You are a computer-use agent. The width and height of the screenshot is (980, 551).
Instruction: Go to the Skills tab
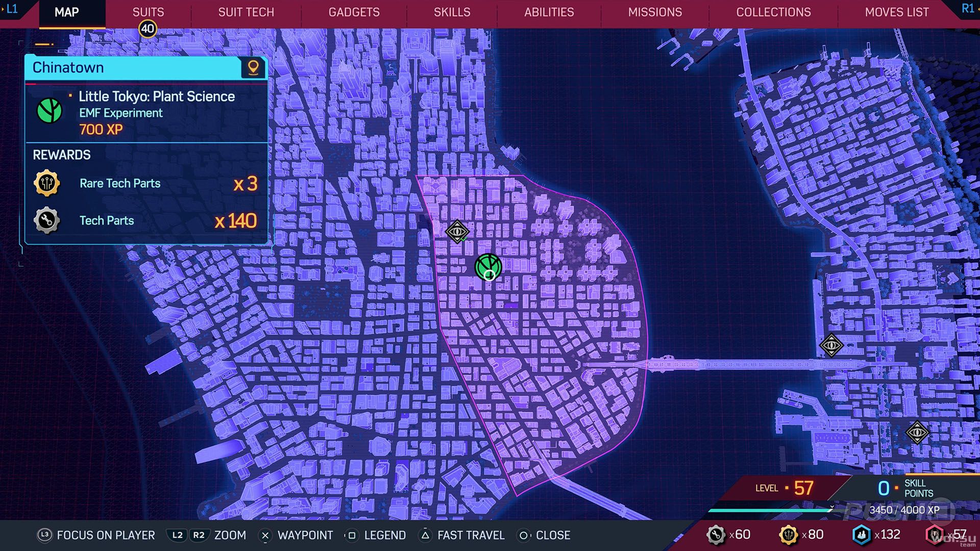(452, 12)
